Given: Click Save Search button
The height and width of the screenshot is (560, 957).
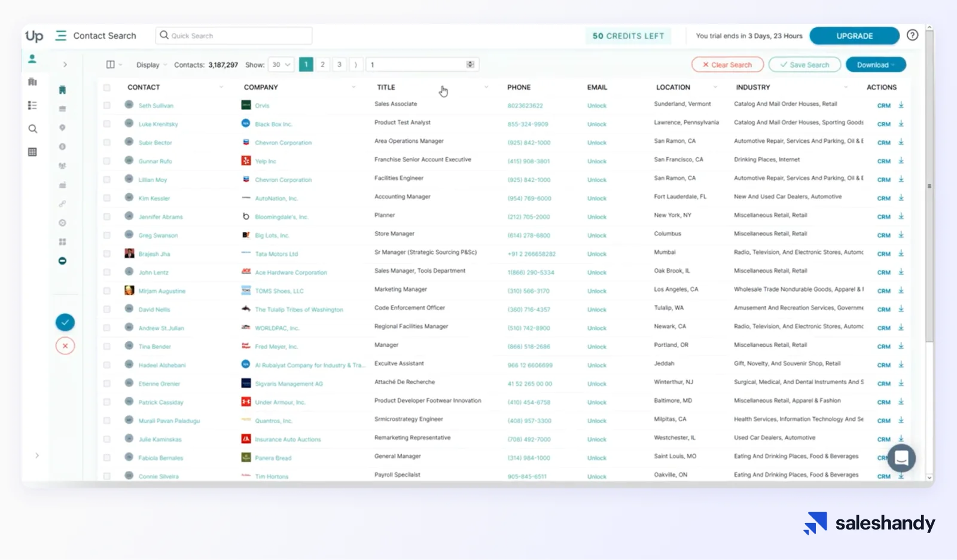Looking at the screenshot, I should tap(804, 65).
